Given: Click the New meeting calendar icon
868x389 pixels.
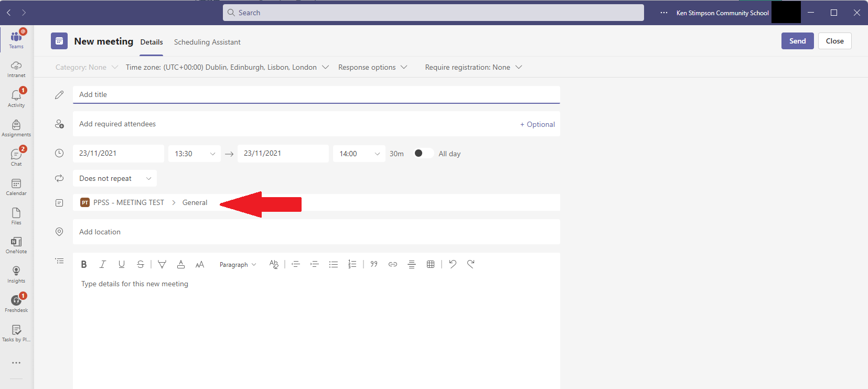Looking at the screenshot, I should [x=59, y=41].
